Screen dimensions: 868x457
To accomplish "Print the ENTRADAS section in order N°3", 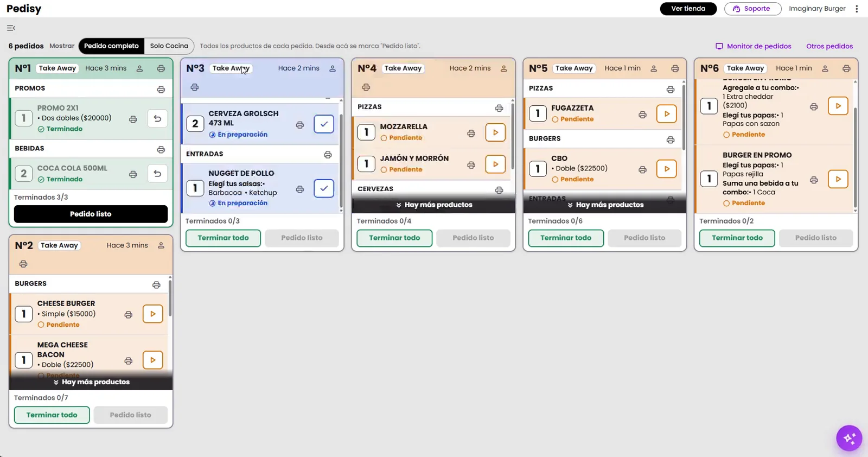I will click(328, 155).
